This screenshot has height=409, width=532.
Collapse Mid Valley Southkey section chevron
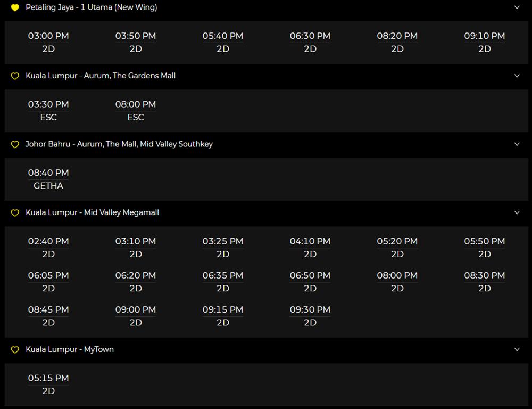click(x=517, y=144)
